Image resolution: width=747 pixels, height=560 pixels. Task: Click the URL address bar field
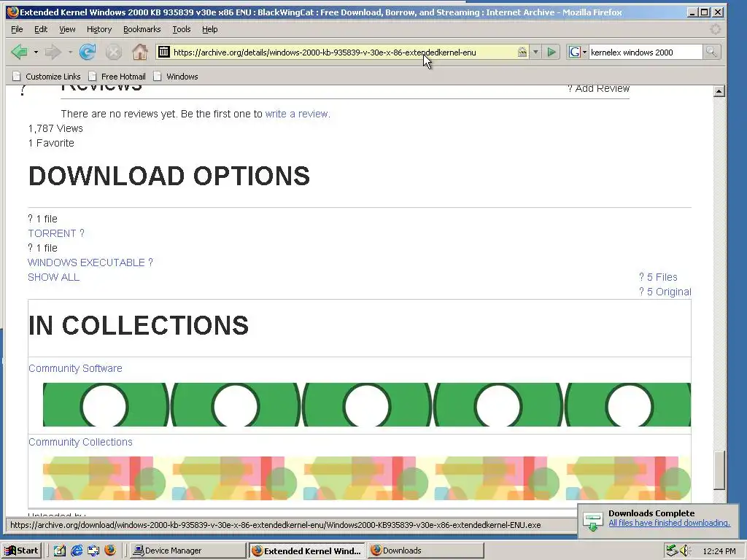(x=344, y=52)
